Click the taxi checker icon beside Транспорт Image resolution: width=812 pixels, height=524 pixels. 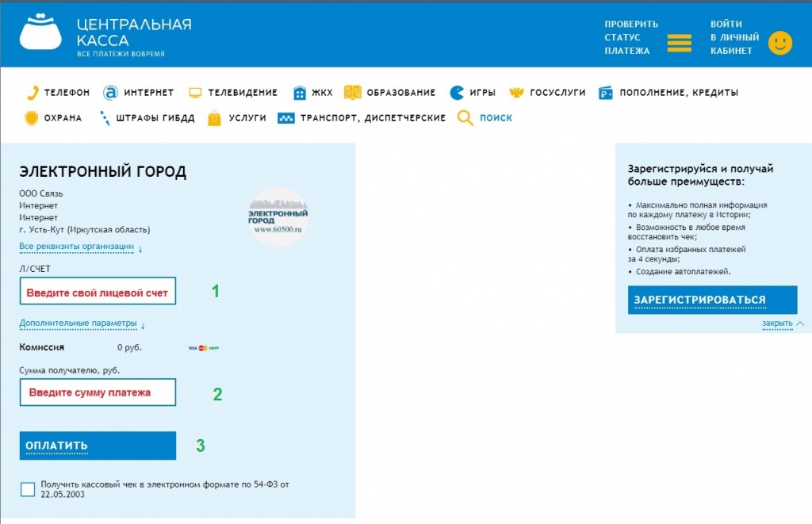pyautogui.click(x=285, y=119)
